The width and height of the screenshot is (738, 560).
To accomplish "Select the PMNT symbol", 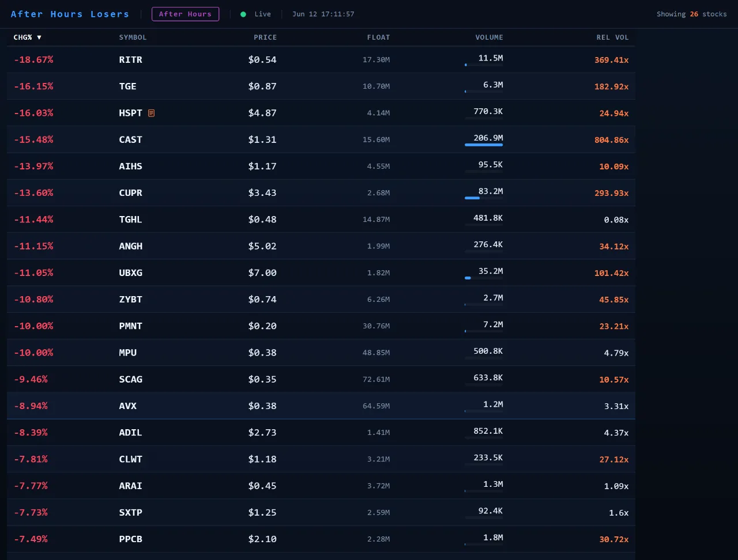I will [x=130, y=326].
